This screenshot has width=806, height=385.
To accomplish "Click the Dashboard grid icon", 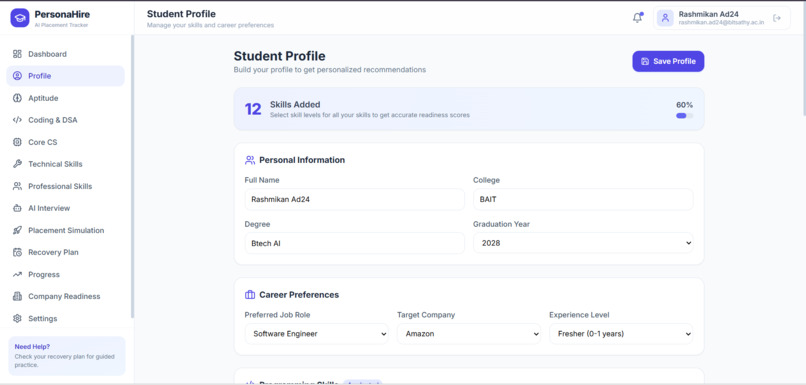I will pos(17,54).
